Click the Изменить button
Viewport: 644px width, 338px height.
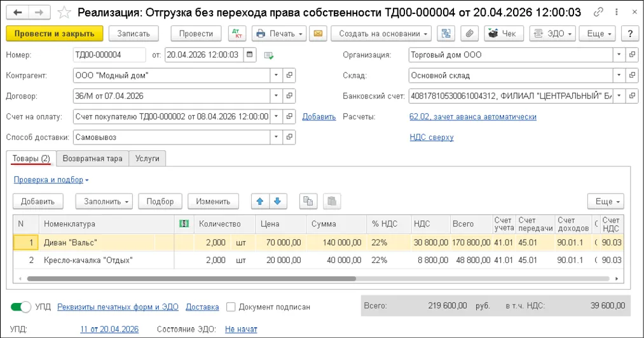click(x=213, y=201)
